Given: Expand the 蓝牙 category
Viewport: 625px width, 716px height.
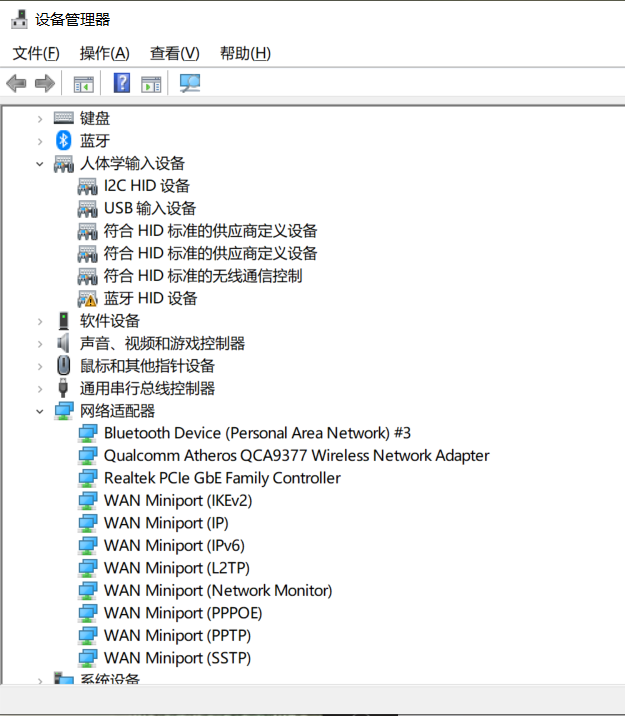Looking at the screenshot, I should click(x=40, y=142).
